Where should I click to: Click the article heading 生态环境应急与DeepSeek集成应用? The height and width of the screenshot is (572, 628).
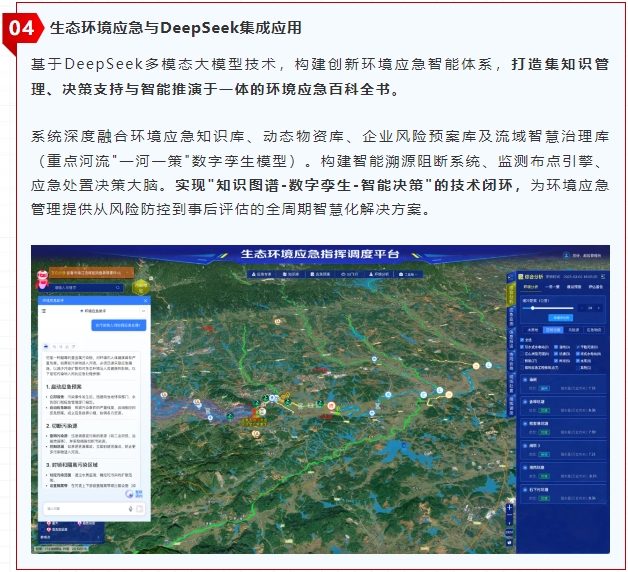click(x=175, y=28)
